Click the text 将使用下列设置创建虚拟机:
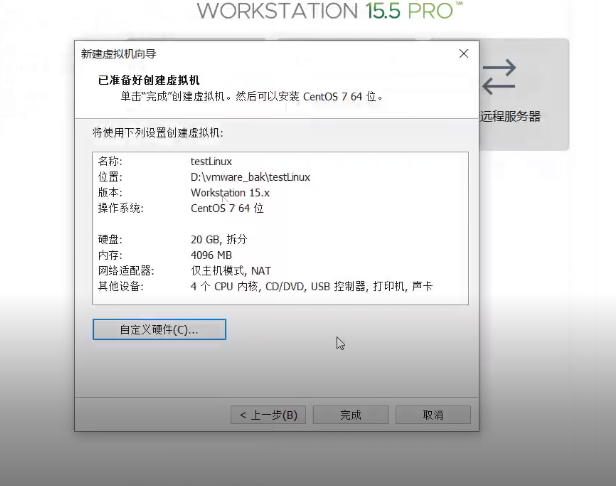 click(158, 133)
